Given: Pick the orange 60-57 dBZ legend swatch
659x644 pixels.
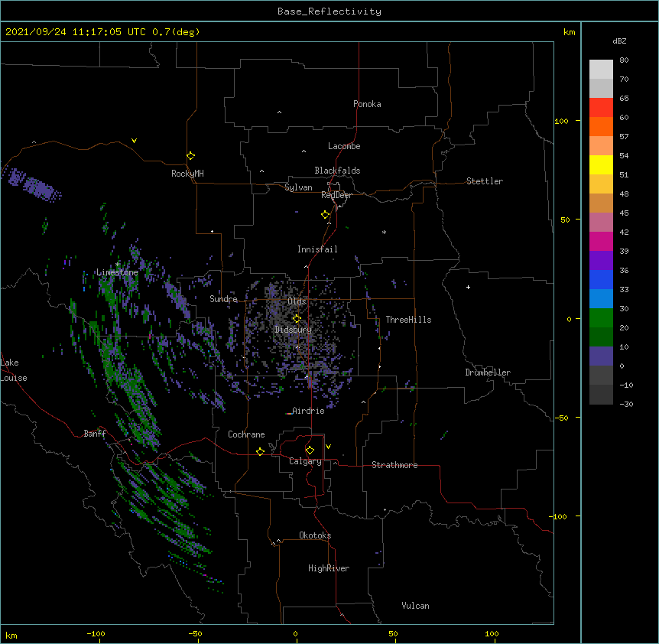Looking at the screenshot, I should pyautogui.click(x=601, y=126).
